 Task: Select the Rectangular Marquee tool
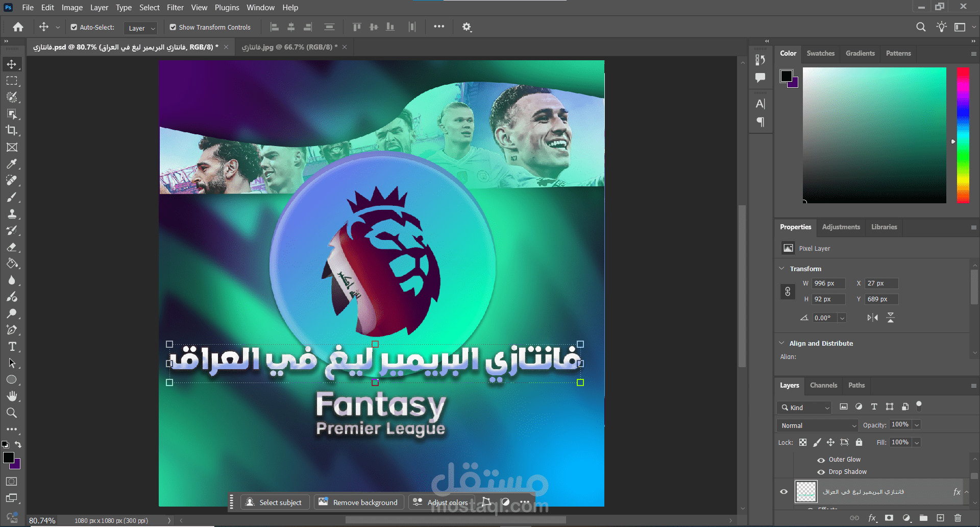pyautogui.click(x=12, y=81)
